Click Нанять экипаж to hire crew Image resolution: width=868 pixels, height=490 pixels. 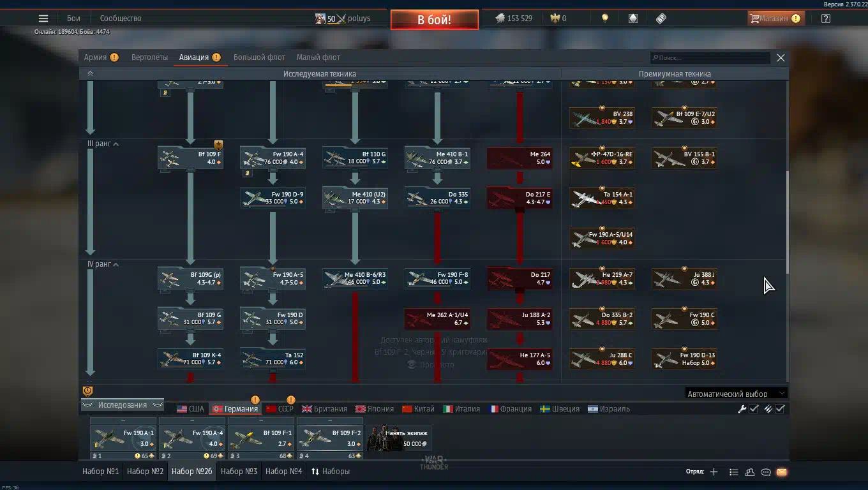(x=399, y=438)
